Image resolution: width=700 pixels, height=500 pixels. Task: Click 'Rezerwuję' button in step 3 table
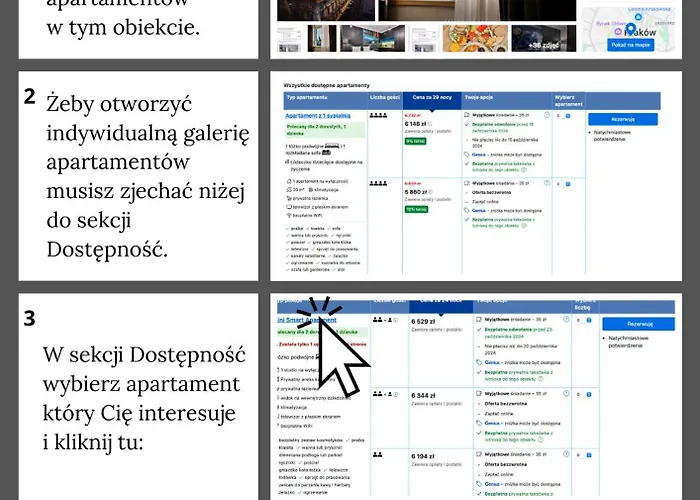coord(638,324)
